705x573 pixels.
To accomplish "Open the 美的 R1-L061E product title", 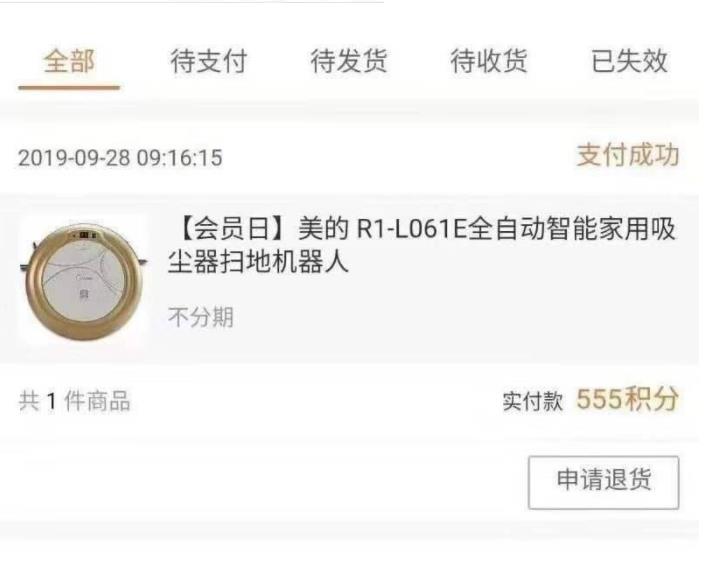I will (x=421, y=245).
